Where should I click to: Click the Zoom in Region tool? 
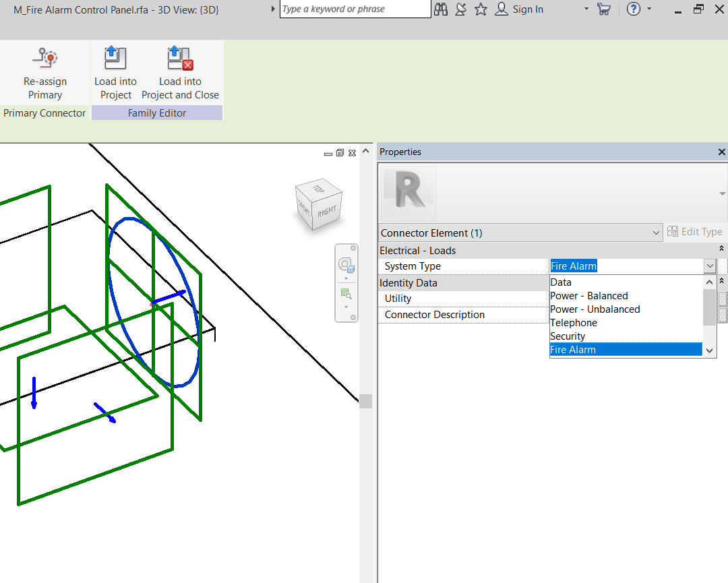click(346, 294)
